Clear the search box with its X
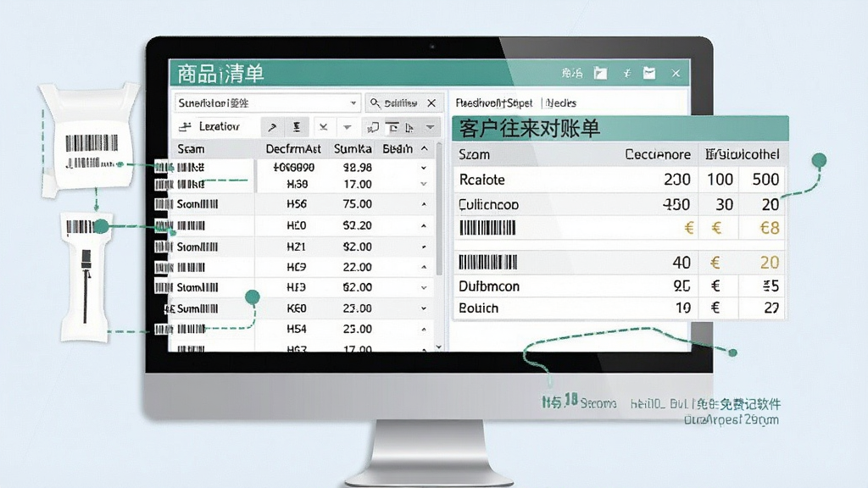The width and height of the screenshot is (868, 488). click(431, 103)
